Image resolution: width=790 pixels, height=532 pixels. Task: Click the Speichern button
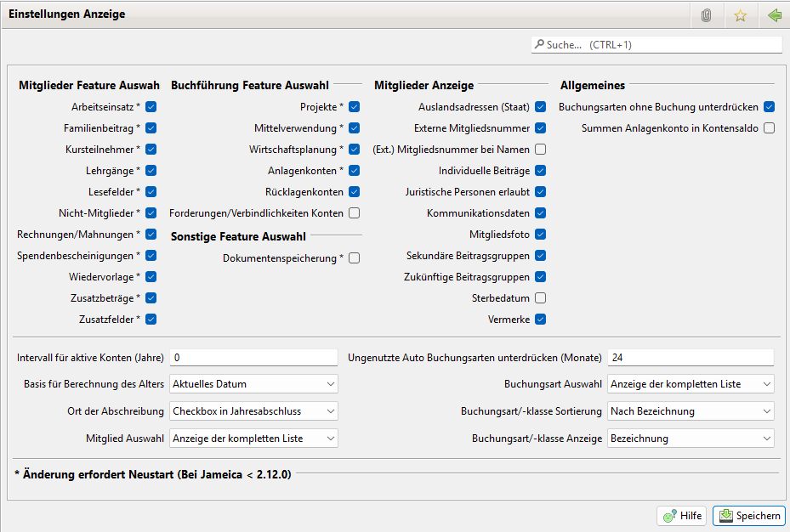(x=748, y=516)
